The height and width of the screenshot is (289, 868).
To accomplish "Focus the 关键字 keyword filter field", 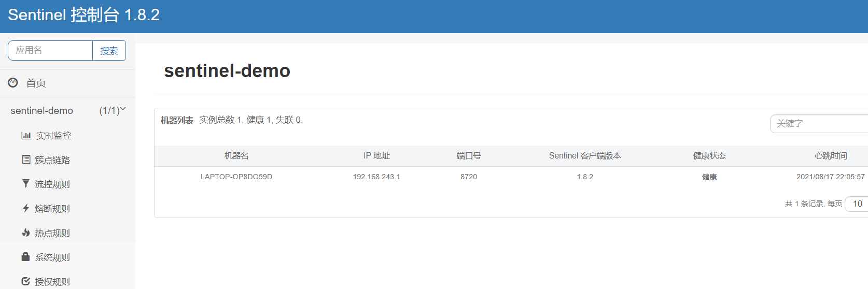I will click(x=819, y=123).
